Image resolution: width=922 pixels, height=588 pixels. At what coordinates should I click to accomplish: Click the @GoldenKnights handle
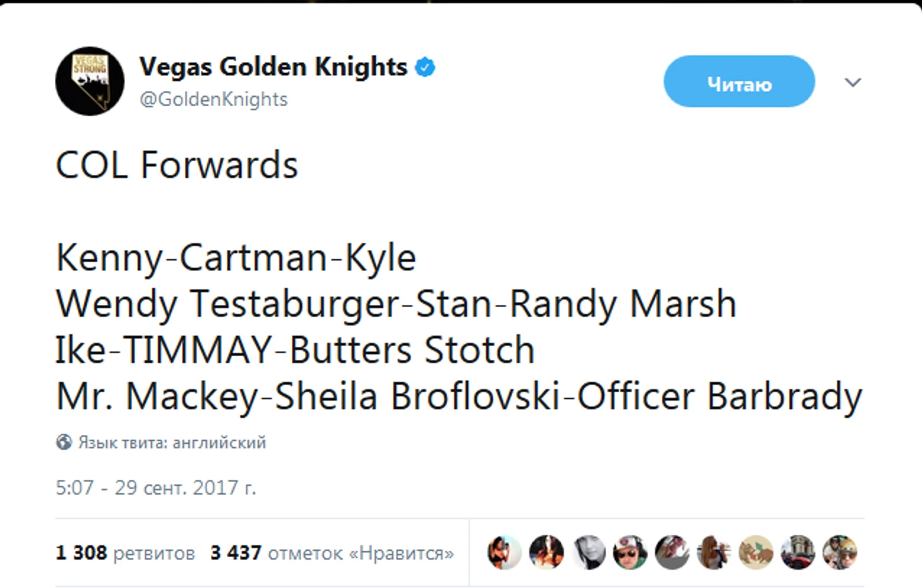pyautogui.click(x=213, y=99)
